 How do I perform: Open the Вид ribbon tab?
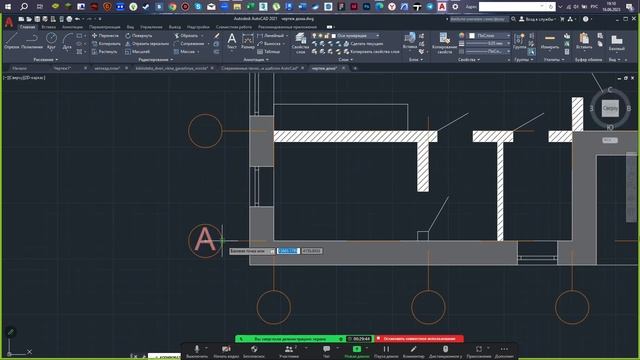[x=130, y=27]
